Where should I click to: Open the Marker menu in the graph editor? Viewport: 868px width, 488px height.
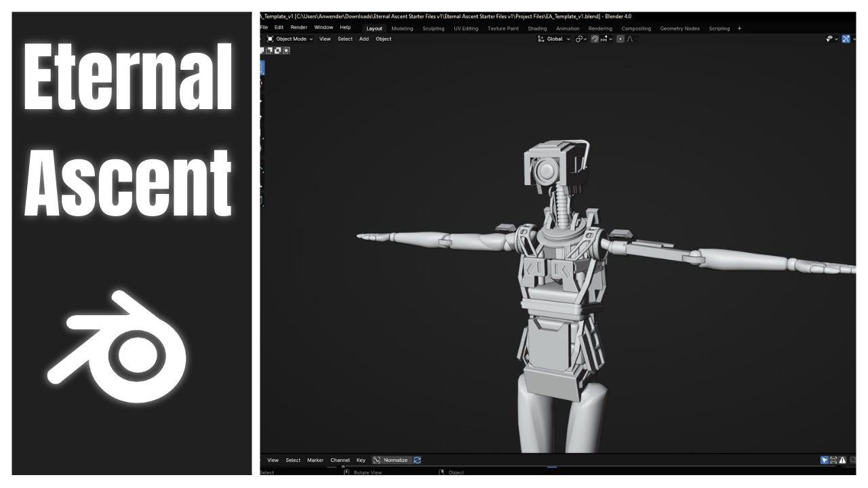click(315, 460)
